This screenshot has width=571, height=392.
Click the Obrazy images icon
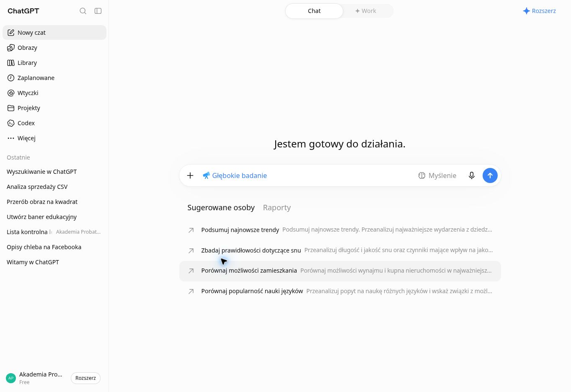[x=11, y=47]
